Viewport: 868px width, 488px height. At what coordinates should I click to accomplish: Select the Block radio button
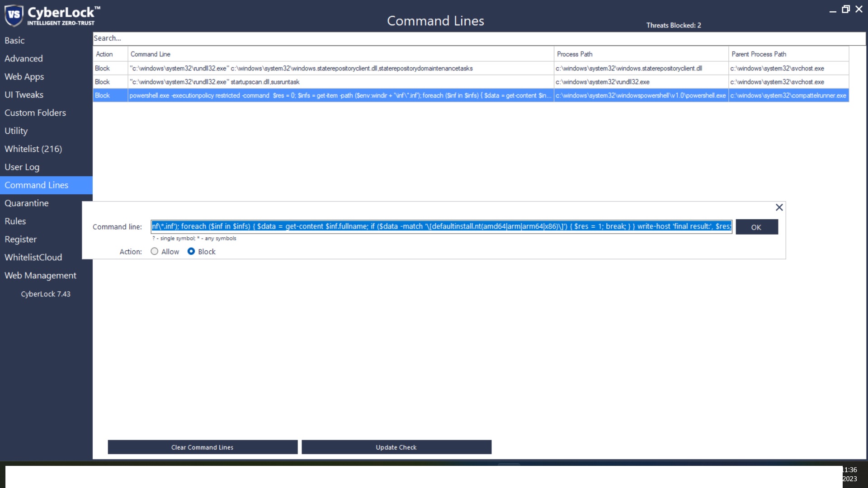pyautogui.click(x=191, y=252)
